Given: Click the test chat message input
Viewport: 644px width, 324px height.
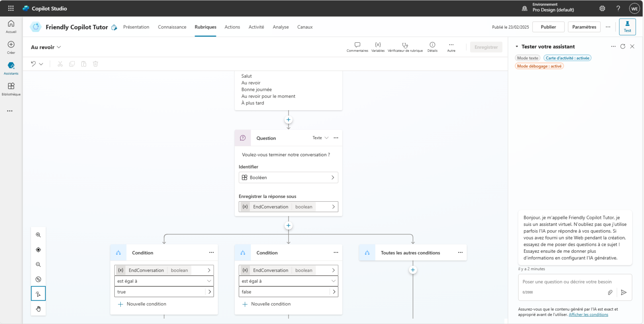Looking at the screenshot, I should (x=575, y=282).
